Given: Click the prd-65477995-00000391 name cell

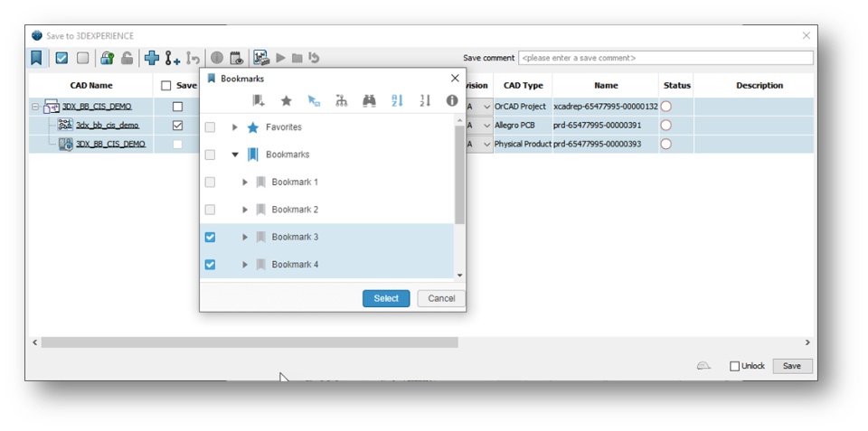Looking at the screenshot, I should pos(606,126).
